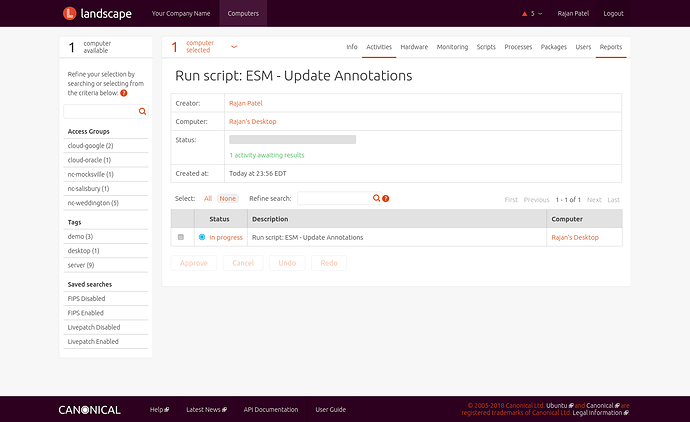Go to the Monitoring tab
This screenshot has height=422, width=690.
click(x=452, y=47)
